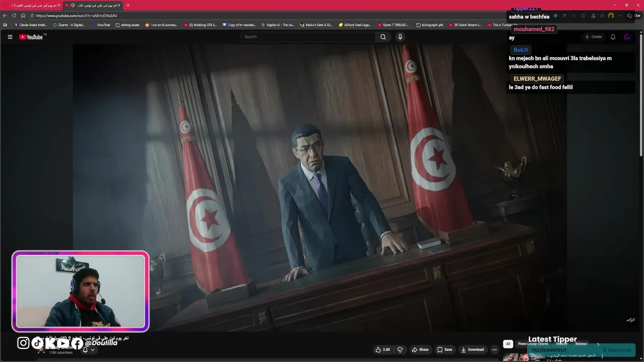Viewport: 644px width, 362px height.
Task: Open YouTube notifications bell
Action: click(x=613, y=37)
